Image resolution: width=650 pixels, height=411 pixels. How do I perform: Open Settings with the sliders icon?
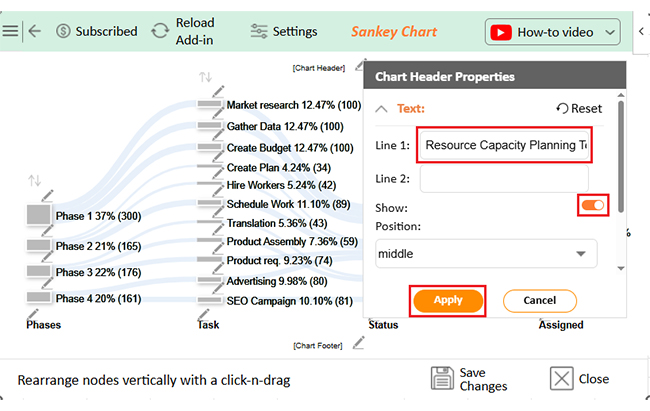coord(259,31)
